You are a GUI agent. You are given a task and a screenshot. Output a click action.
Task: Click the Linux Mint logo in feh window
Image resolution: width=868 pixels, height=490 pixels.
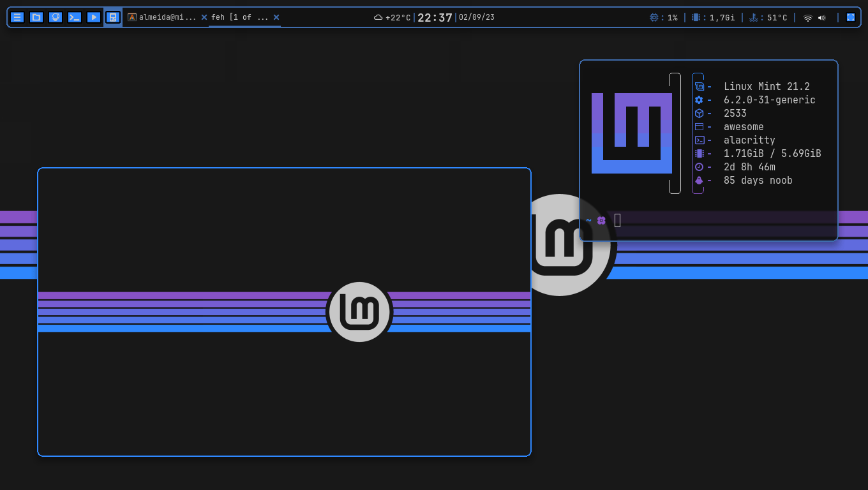tap(359, 312)
